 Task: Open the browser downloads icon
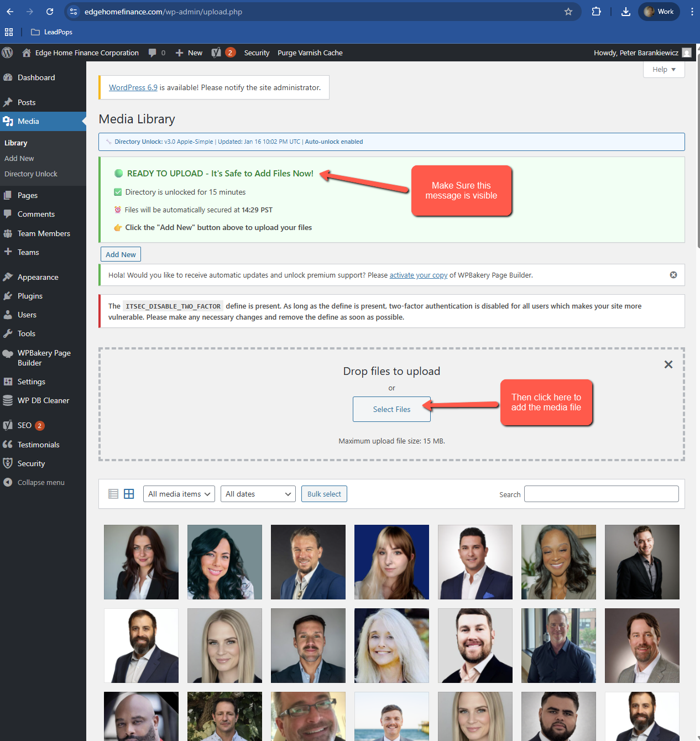click(x=626, y=12)
